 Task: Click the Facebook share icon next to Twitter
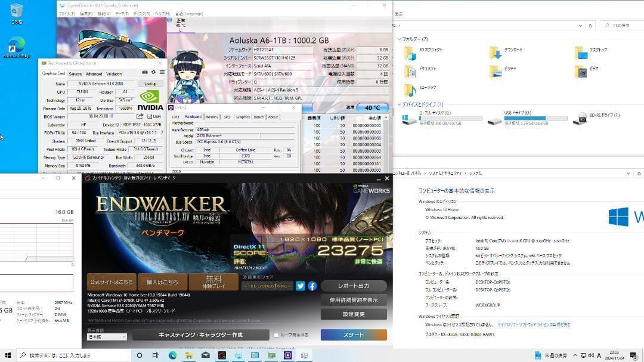coord(312,286)
